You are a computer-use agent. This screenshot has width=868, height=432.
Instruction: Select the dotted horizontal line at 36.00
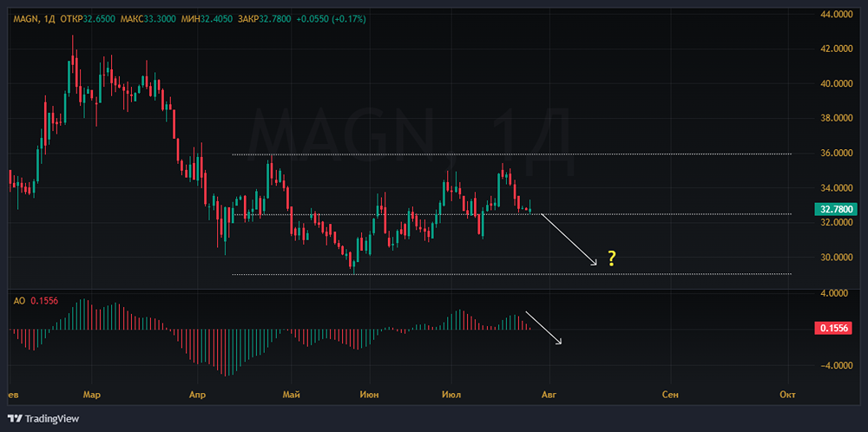pyautogui.click(x=512, y=154)
